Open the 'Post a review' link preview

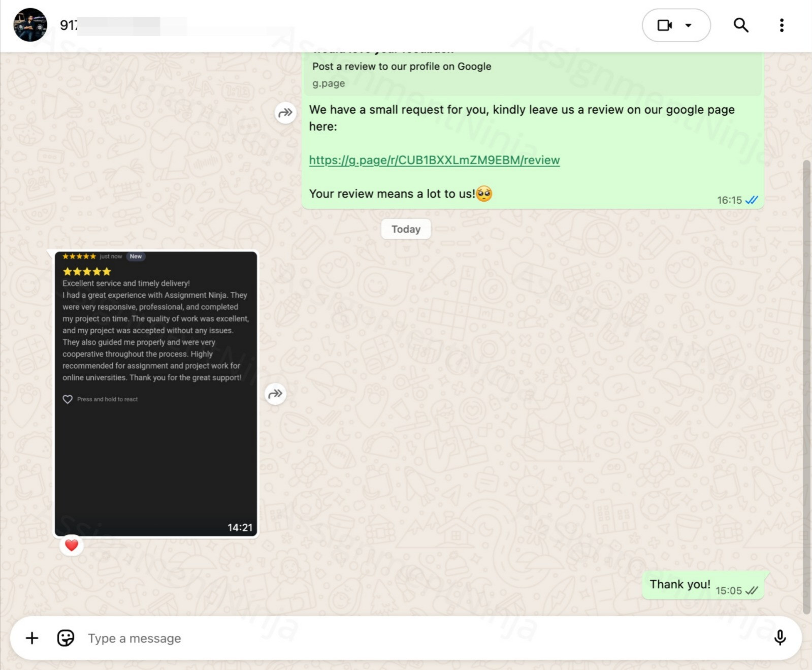[x=533, y=74]
